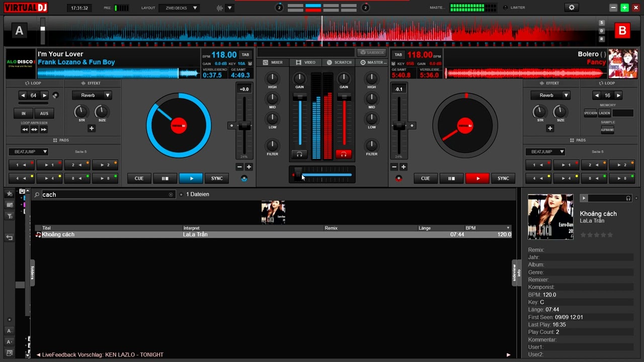Image resolution: width=644 pixels, height=362 pixels.
Task: Switch to the Video tab
Action: point(305,63)
